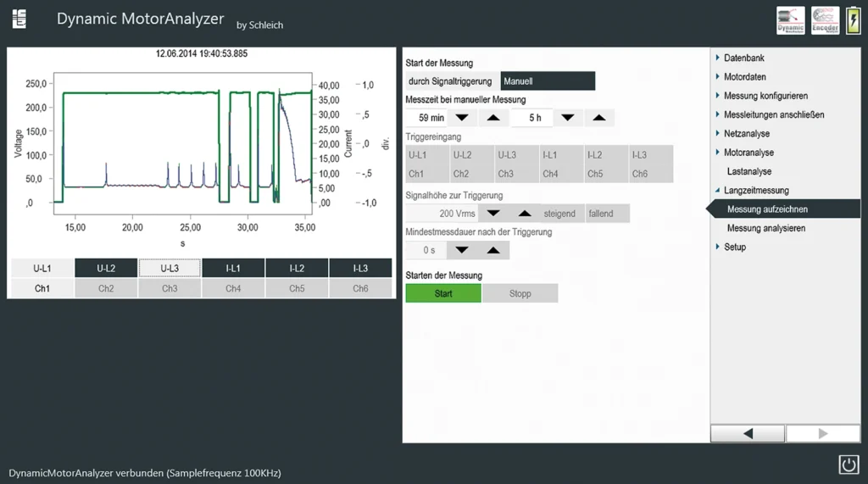Go back with the left arrow button
Screen dimensions: 868x484
(747, 434)
